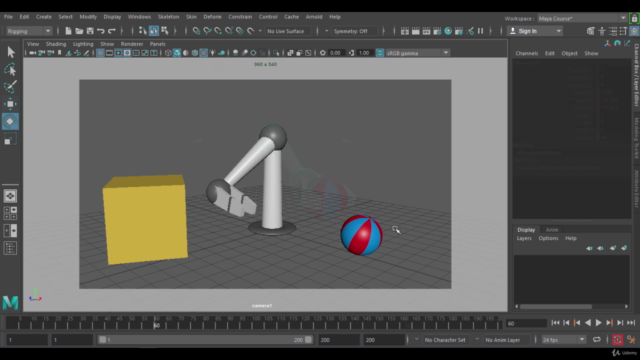Image resolution: width=640 pixels, height=360 pixels.
Task: Toggle textured display in viewport
Action: (x=204, y=53)
